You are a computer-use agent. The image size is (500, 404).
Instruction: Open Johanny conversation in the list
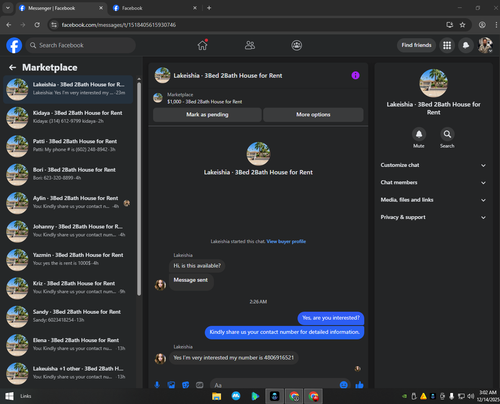[x=68, y=231]
